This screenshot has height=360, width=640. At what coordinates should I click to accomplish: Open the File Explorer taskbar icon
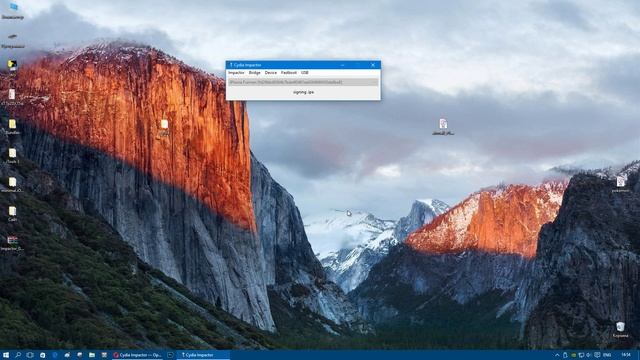tap(92, 355)
